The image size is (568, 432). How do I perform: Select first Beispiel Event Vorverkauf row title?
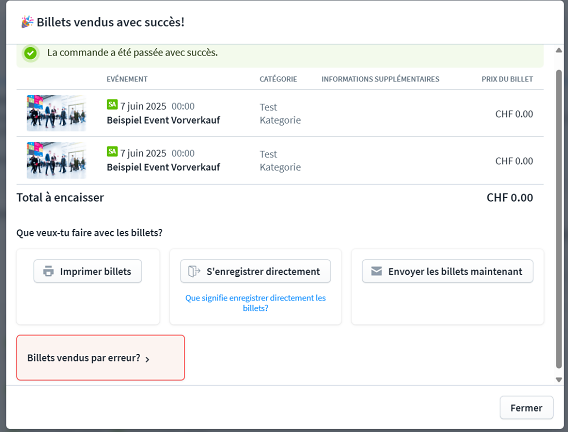point(163,120)
